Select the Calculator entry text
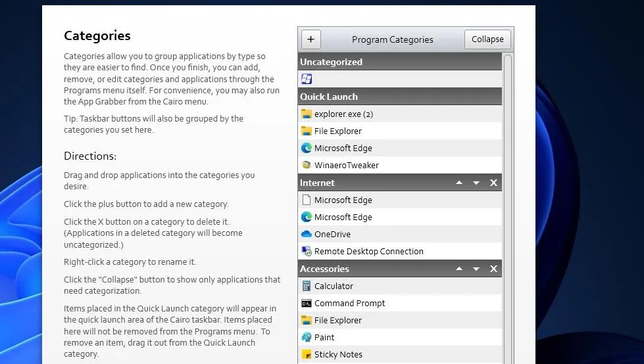Viewport: 644px width, 364px height. point(334,286)
